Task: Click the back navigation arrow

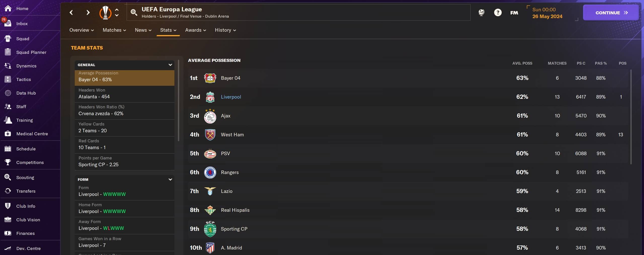Action: 71,12
